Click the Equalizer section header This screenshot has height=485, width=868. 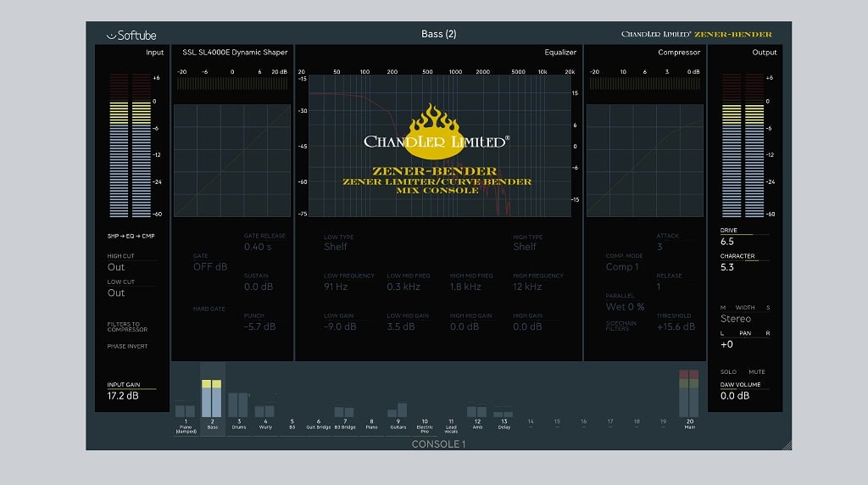tap(560, 52)
